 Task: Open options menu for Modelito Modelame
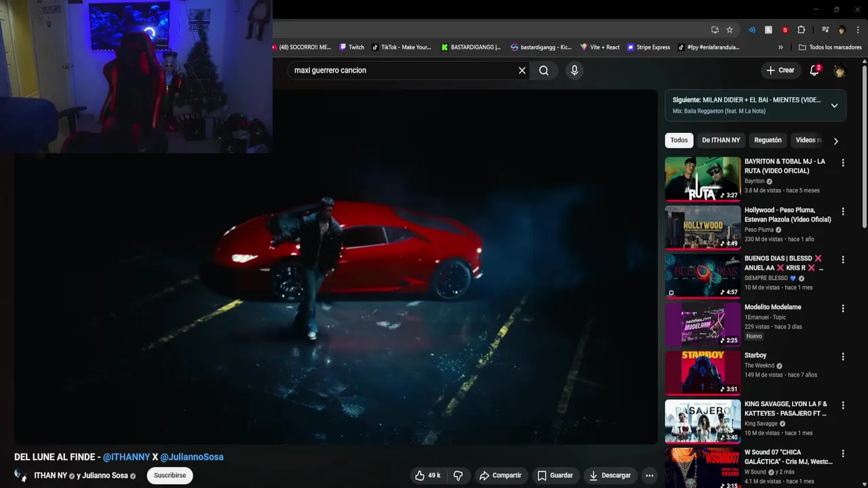pos(843,308)
